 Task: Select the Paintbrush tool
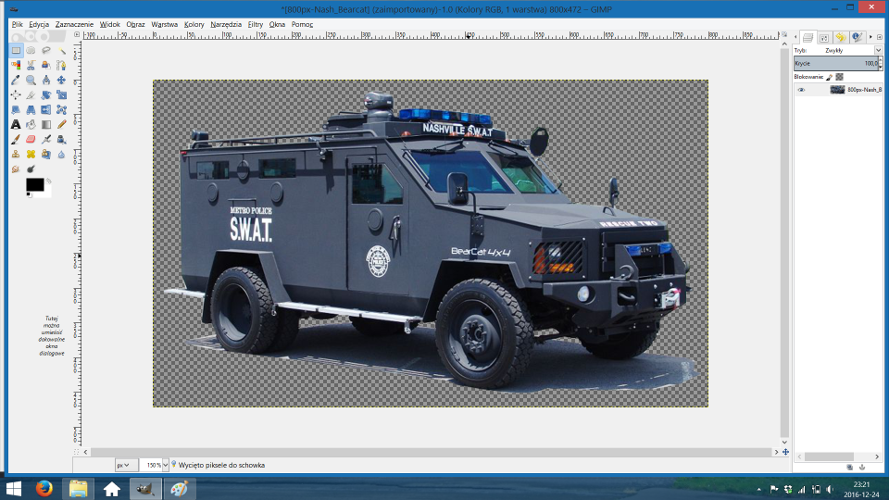point(16,139)
